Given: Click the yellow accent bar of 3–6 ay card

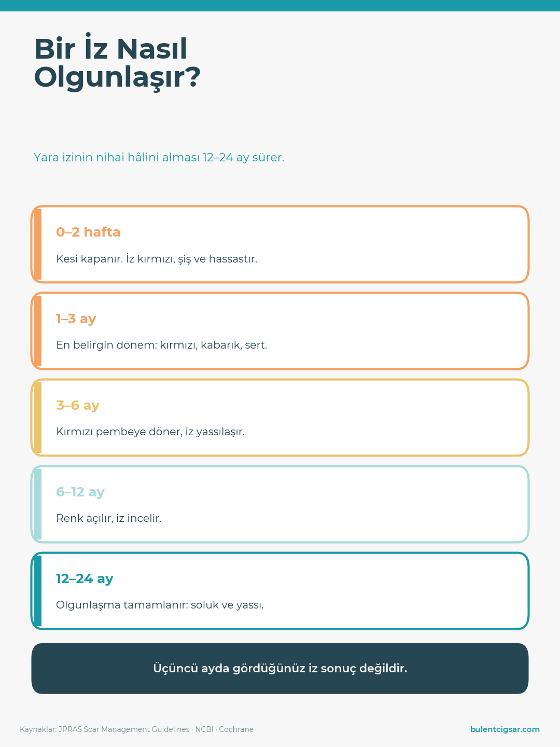Looking at the screenshot, I should [x=37, y=418].
